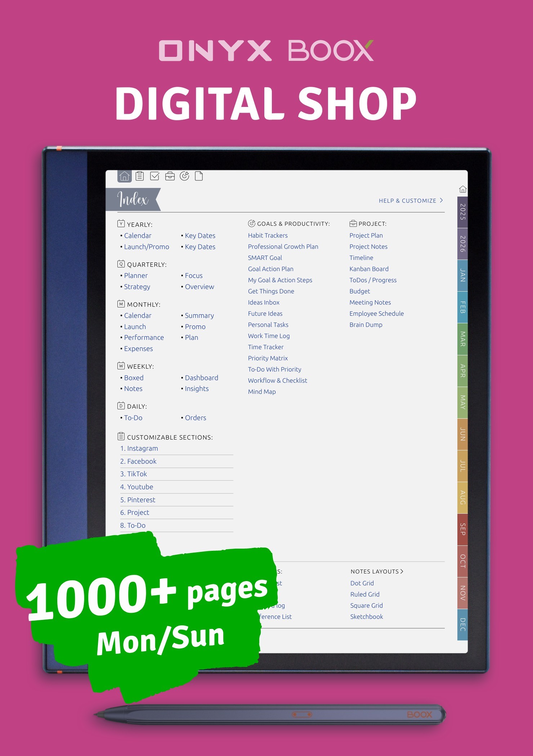The height and width of the screenshot is (756, 533).
Task: Open Professional Growth Plan page
Action: pos(283,247)
